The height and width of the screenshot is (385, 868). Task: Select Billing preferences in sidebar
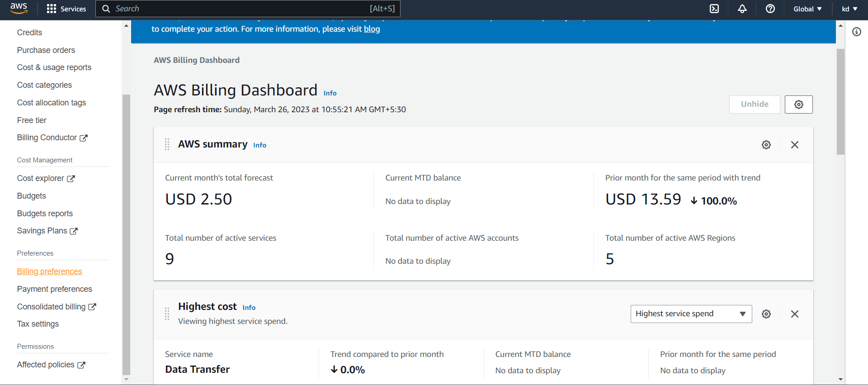pyautogui.click(x=49, y=271)
